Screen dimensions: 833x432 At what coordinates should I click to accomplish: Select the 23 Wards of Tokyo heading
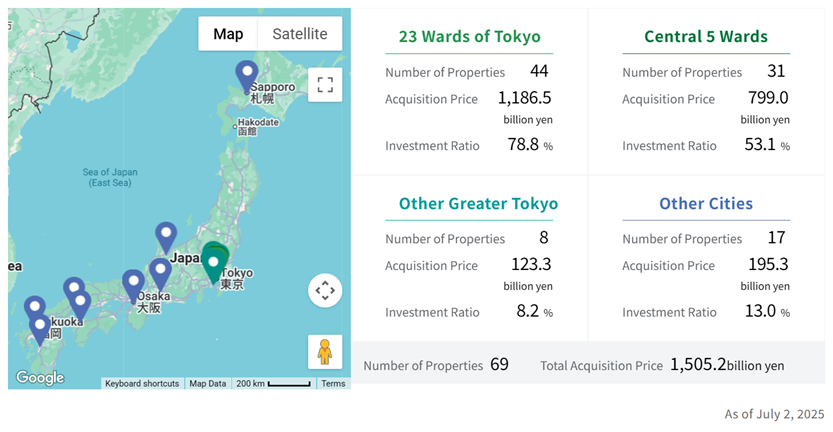[470, 36]
